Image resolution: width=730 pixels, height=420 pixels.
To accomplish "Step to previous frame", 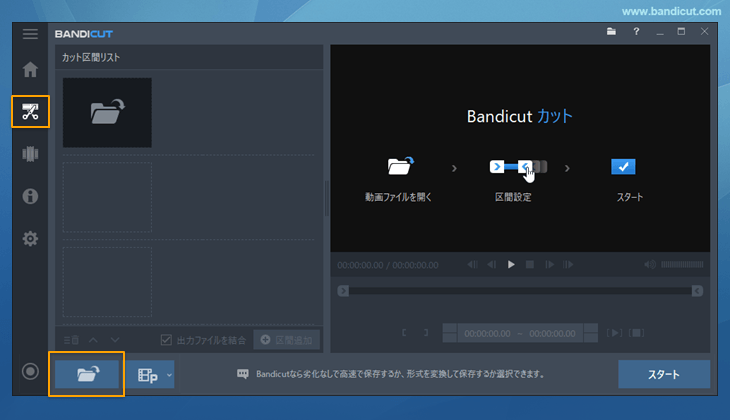I will coord(492,264).
